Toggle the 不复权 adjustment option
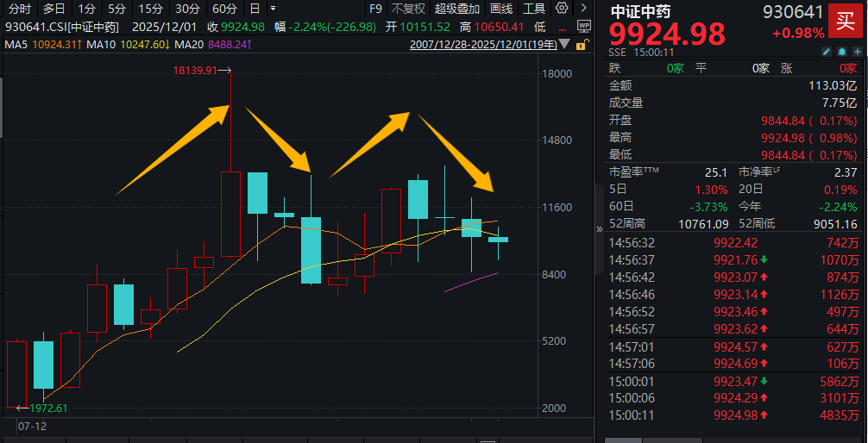The height and width of the screenshot is (443, 868). point(408,9)
